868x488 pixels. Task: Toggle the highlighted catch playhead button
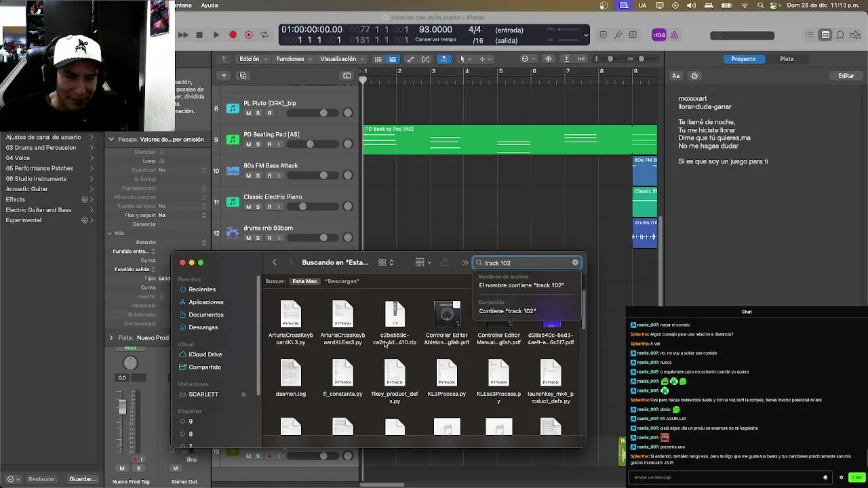coord(444,59)
